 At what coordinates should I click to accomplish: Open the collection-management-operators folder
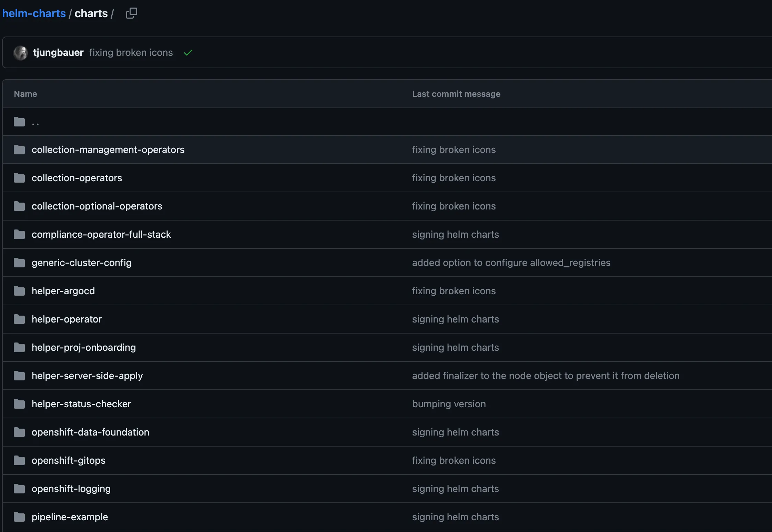108,150
